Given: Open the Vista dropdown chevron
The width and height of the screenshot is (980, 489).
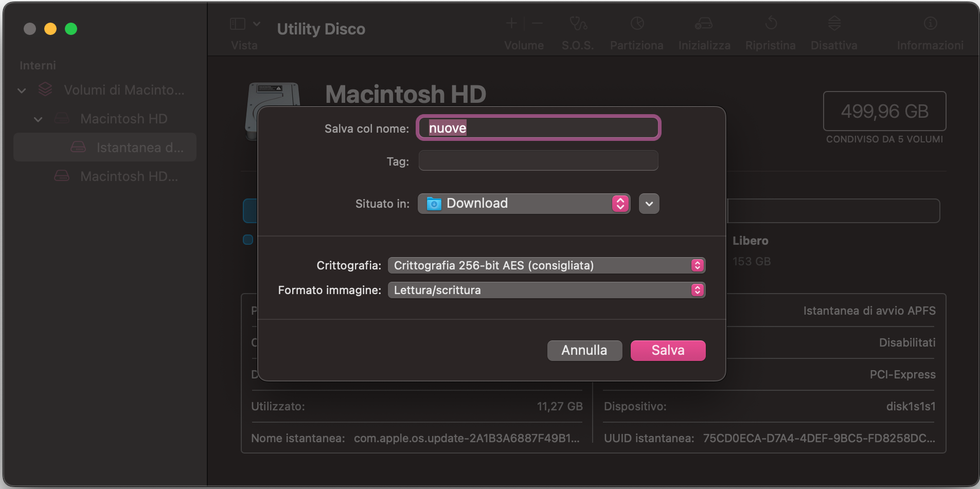Looking at the screenshot, I should pos(257,24).
